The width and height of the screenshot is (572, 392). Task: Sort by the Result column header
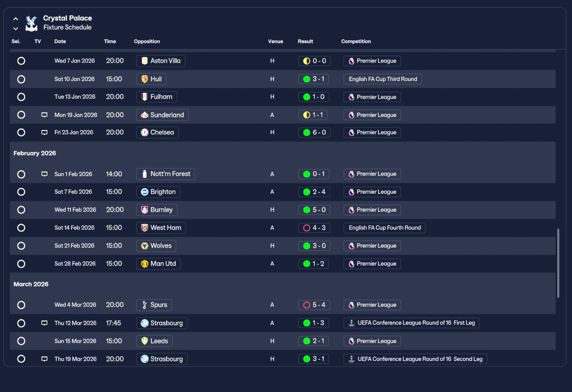[x=306, y=42]
